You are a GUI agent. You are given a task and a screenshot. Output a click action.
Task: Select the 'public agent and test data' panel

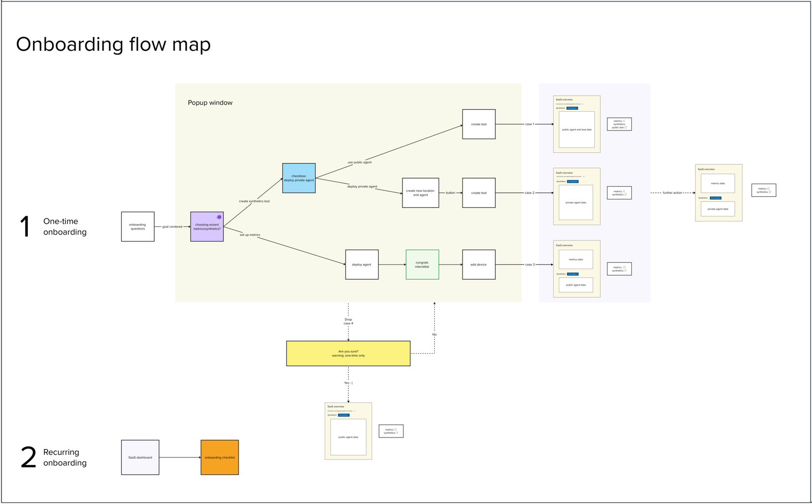[x=577, y=129]
